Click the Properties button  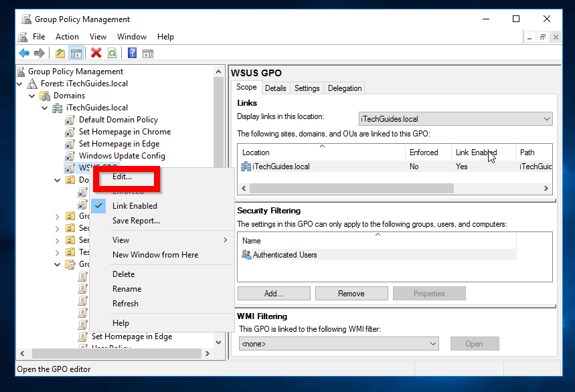pos(429,294)
